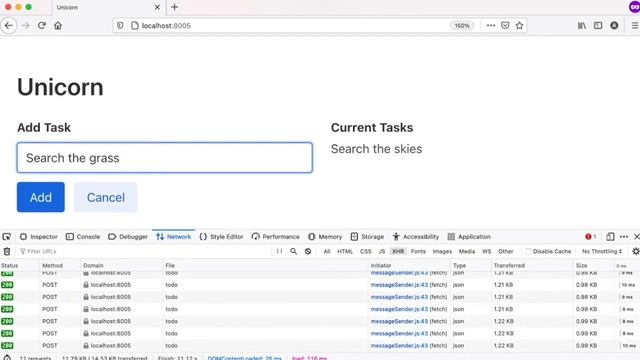Close the Unicorn tab
640x360 pixels.
[157, 7]
